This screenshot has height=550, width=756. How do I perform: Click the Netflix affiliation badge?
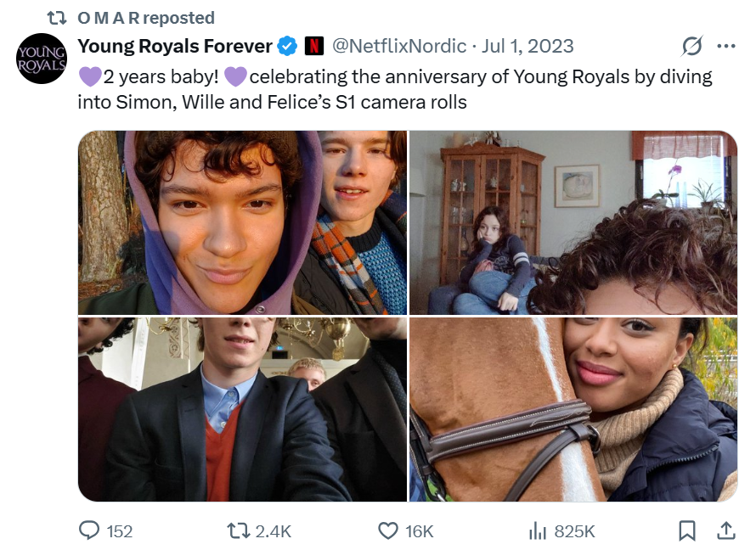click(x=313, y=46)
